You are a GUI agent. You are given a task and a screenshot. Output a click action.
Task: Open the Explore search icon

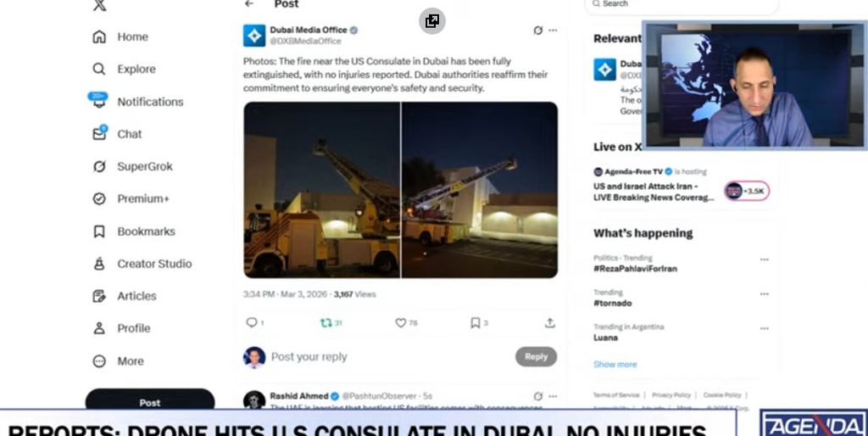tap(99, 69)
